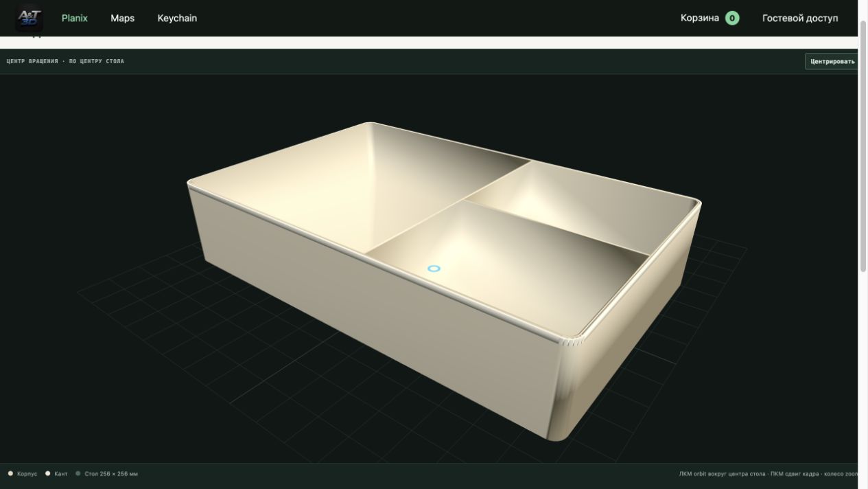Viewport: 868px width, 489px height.
Task: Click the 'Корпус' legend text
Action: tap(27, 474)
